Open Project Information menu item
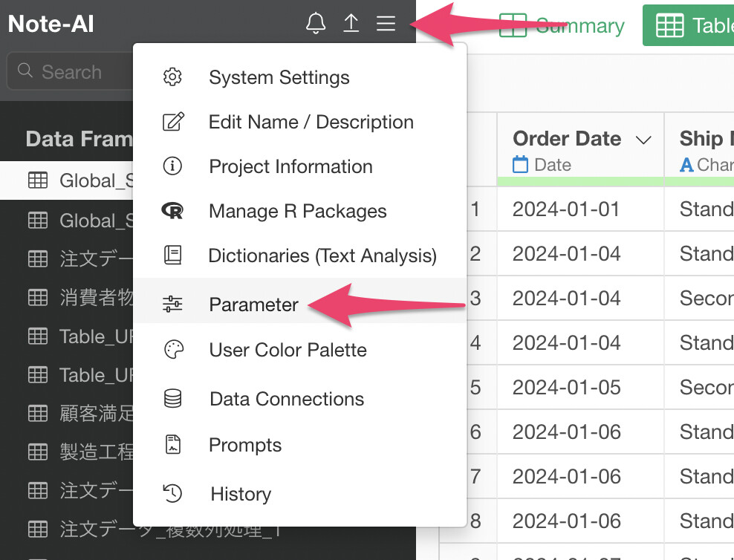Screen dimensions: 734x560 click(300, 166)
